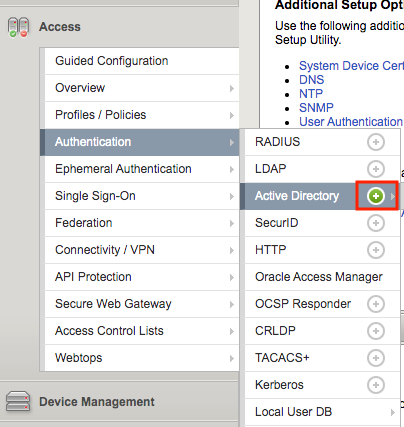Click the plus icon beside RADIUS

[x=376, y=142]
